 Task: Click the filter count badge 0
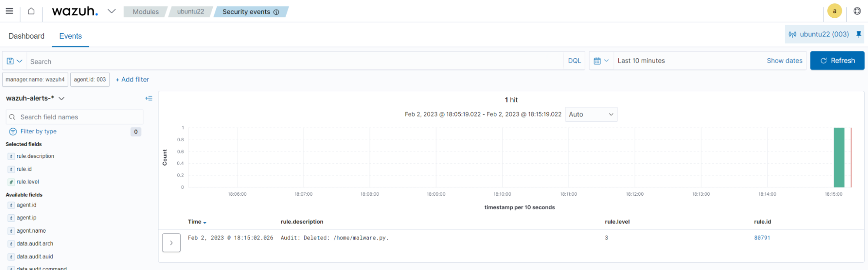[x=136, y=132]
